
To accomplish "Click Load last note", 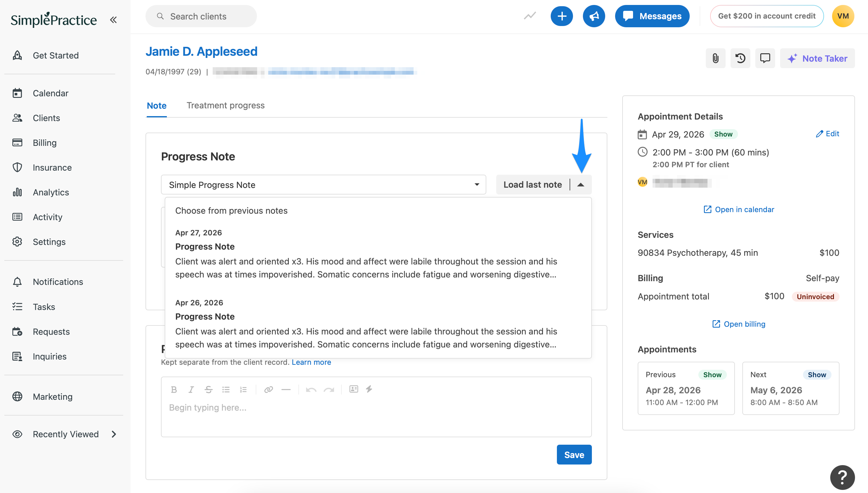I will 532,185.
